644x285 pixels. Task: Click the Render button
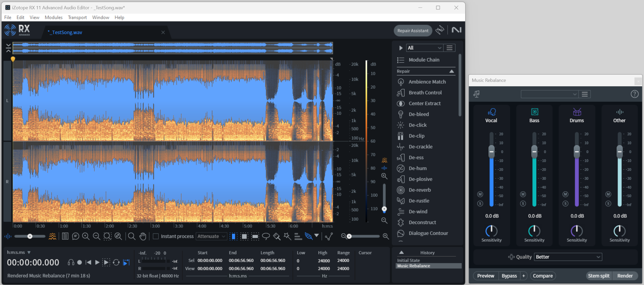[625, 276]
